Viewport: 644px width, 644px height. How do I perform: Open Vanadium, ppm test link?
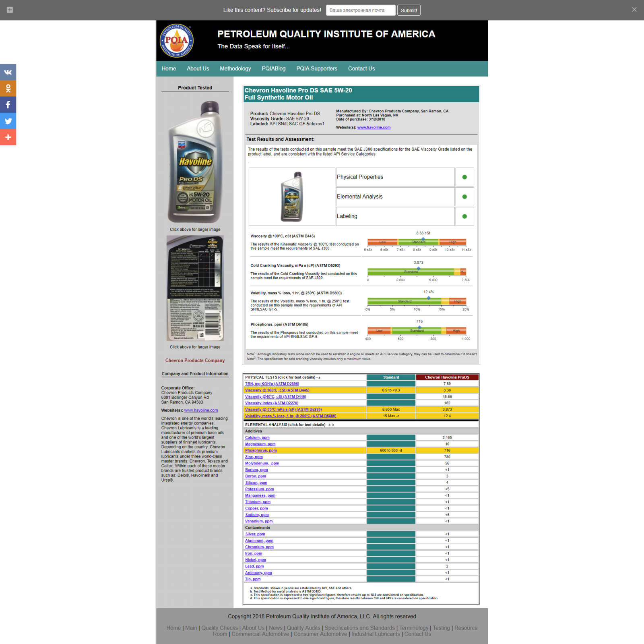click(x=259, y=522)
